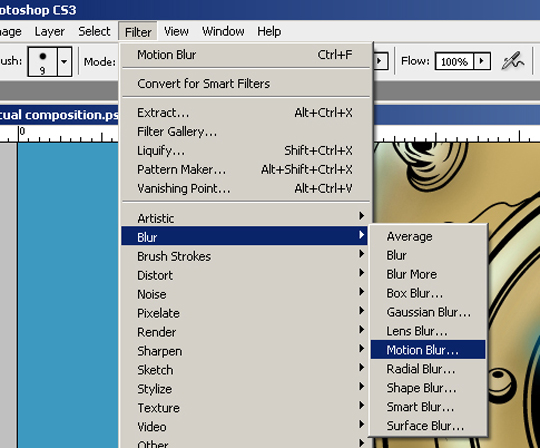540x448 pixels.
Task: Open the Help menu
Action: pyautogui.click(x=269, y=32)
